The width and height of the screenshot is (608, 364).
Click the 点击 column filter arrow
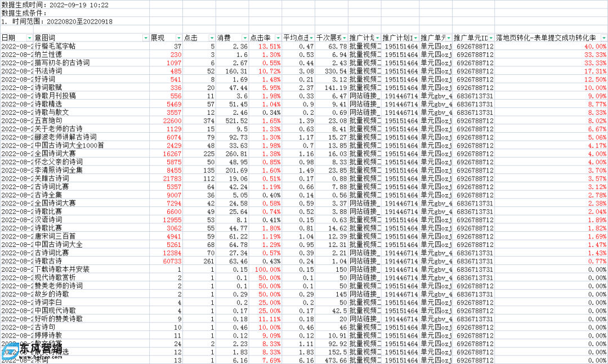pyautogui.click(x=212, y=38)
